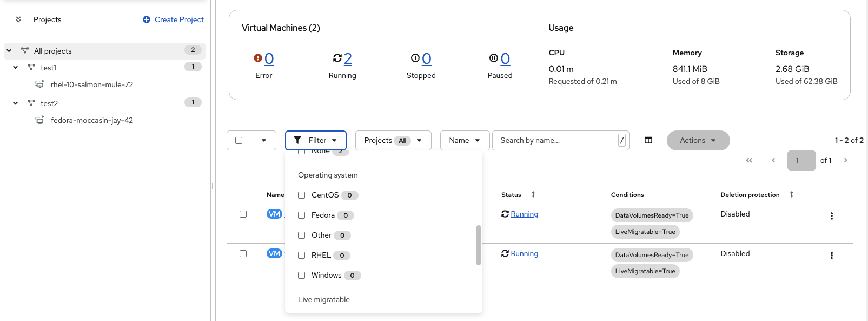Click the manage columns icon
The width and height of the screenshot is (868, 321).
pyautogui.click(x=648, y=140)
